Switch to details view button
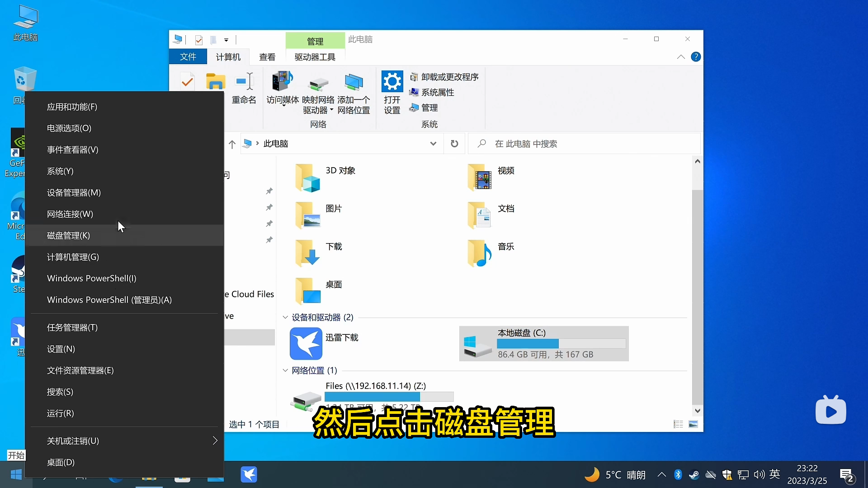This screenshot has height=488, width=868. tap(678, 424)
